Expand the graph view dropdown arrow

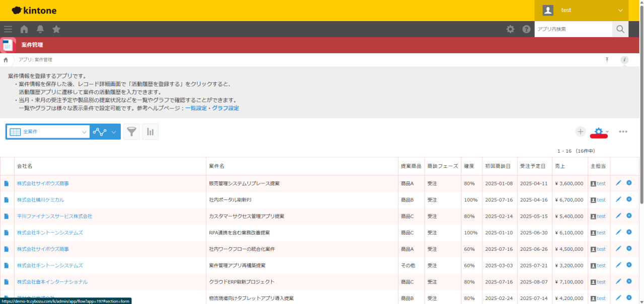pyautogui.click(x=114, y=132)
